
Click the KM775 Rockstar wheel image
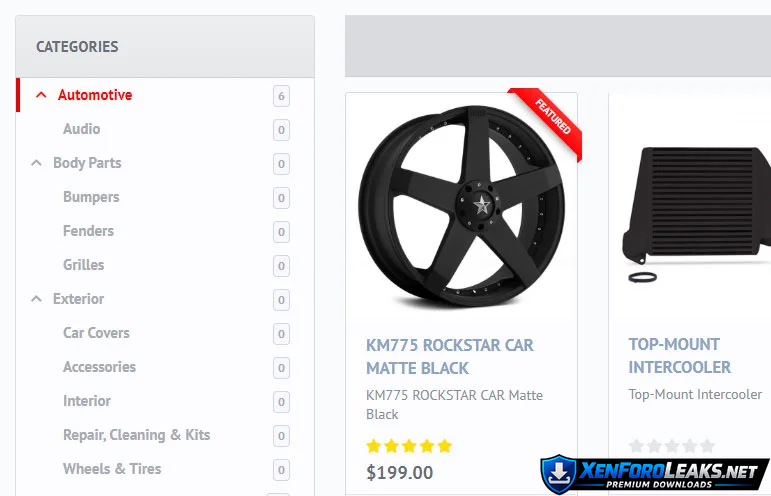coord(461,206)
